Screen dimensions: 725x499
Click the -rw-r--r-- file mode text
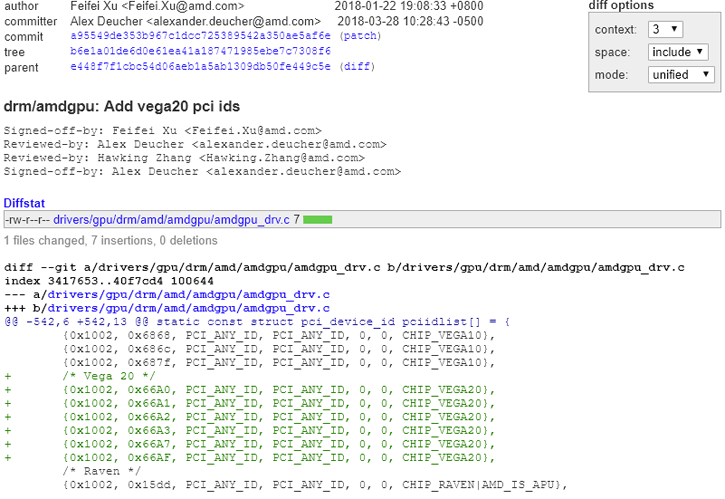coord(27,219)
